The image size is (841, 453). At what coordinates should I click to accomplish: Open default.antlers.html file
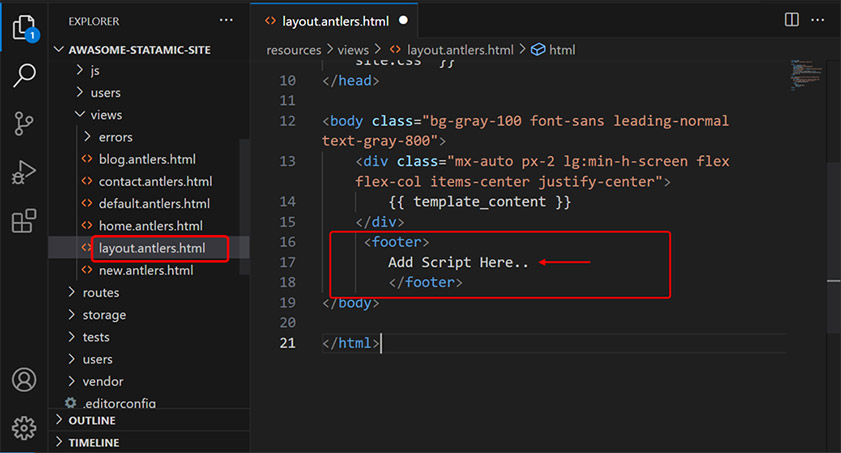click(154, 204)
